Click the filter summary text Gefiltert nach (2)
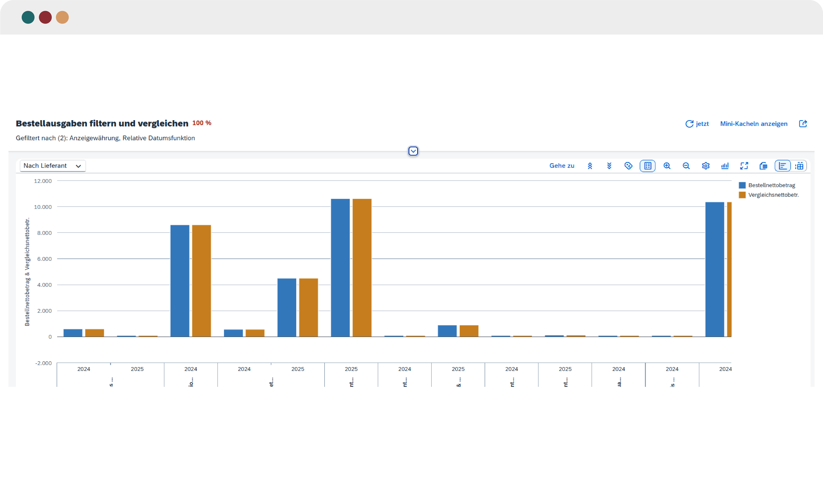This screenshot has height=504, width=823. [105, 138]
